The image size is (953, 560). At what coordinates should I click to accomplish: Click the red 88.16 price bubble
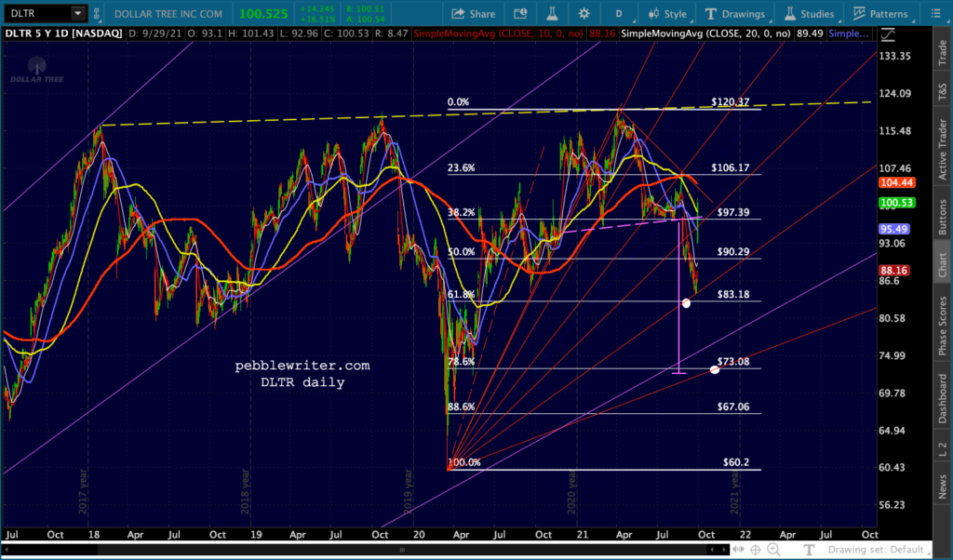(894, 271)
